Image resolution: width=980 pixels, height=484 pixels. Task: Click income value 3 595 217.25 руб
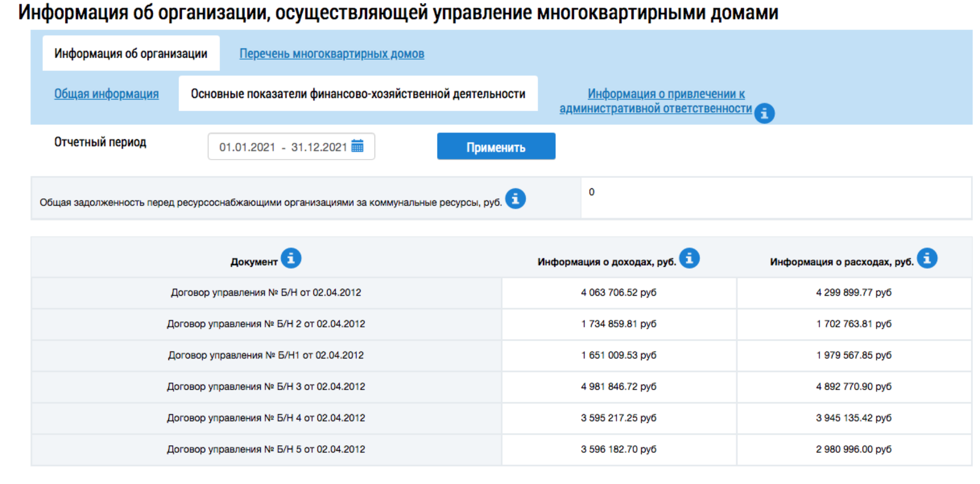coord(619,418)
